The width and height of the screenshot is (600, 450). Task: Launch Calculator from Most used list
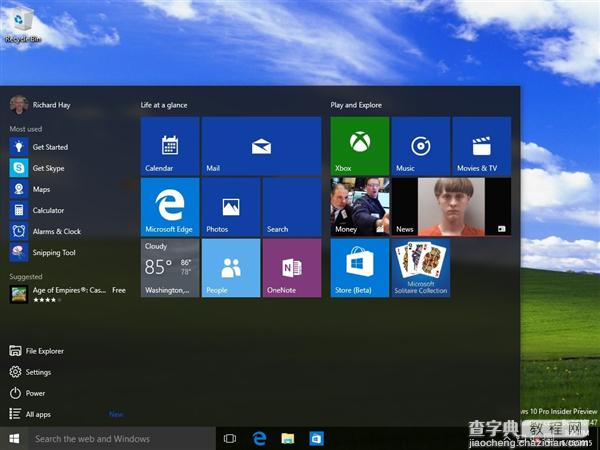pos(69,210)
